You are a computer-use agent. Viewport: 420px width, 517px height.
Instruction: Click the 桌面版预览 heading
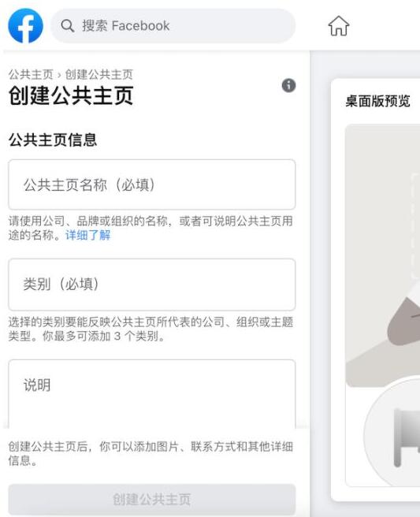pyautogui.click(x=377, y=101)
